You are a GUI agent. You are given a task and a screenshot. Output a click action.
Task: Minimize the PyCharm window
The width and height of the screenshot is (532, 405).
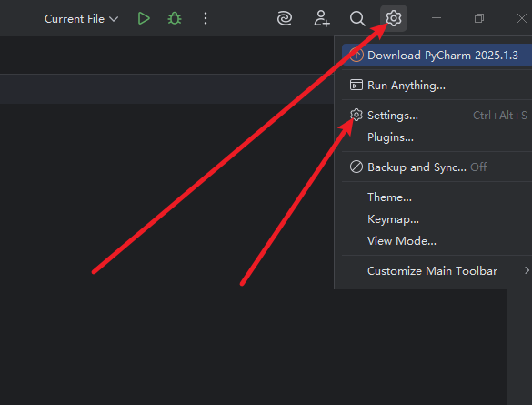(x=437, y=18)
